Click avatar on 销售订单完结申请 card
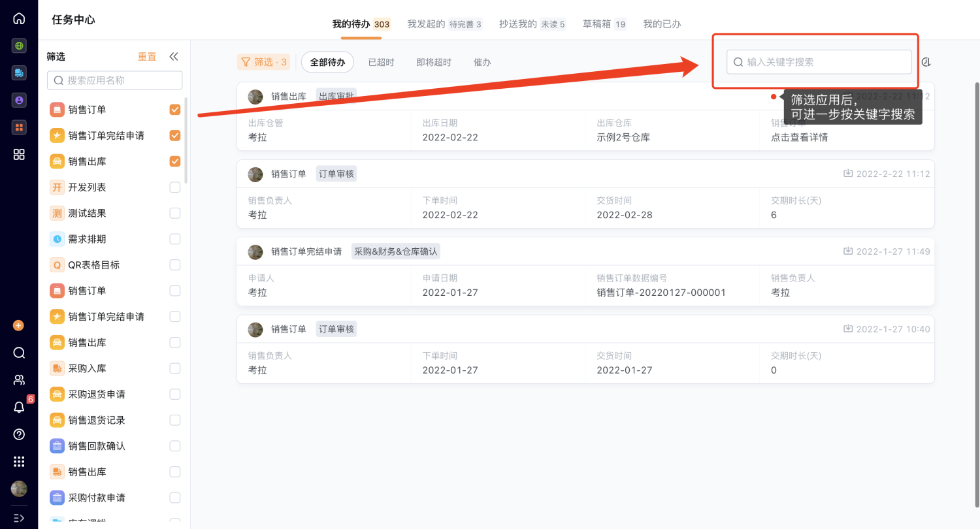Viewport: 980px width, 529px height. point(255,252)
